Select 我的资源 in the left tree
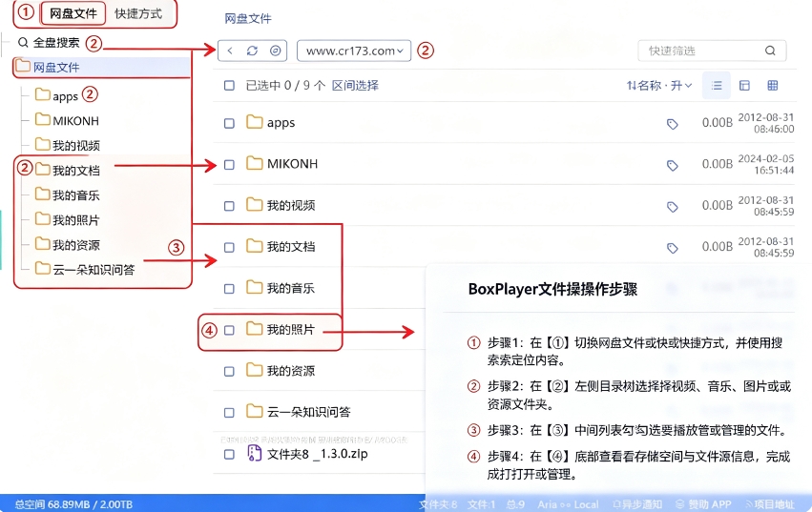This screenshot has height=512, width=812. (67, 244)
